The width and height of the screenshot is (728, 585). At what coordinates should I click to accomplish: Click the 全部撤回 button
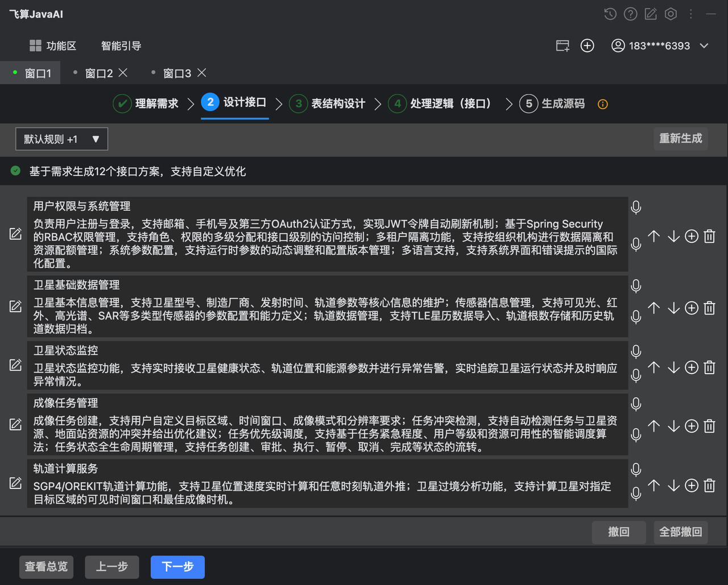click(x=681, y=532)
